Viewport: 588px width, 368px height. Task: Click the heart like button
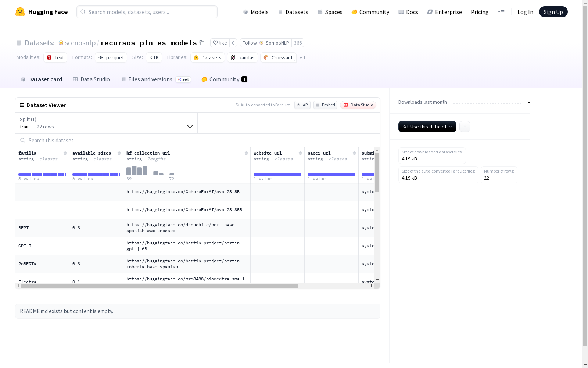coord(220,43)
